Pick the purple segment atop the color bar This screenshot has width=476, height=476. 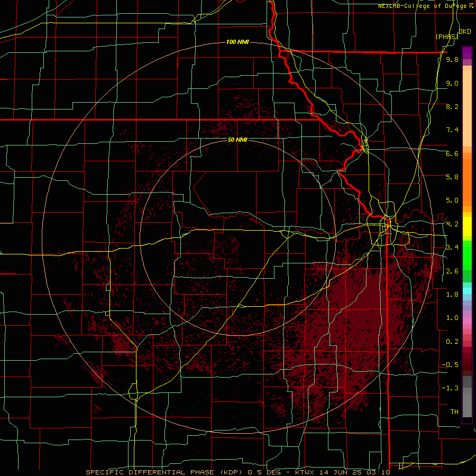click(467, 53)
